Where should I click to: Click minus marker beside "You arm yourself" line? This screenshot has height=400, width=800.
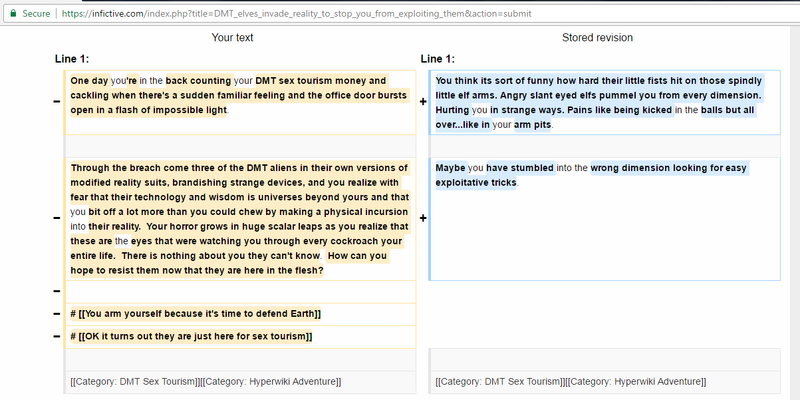(57, 314)
